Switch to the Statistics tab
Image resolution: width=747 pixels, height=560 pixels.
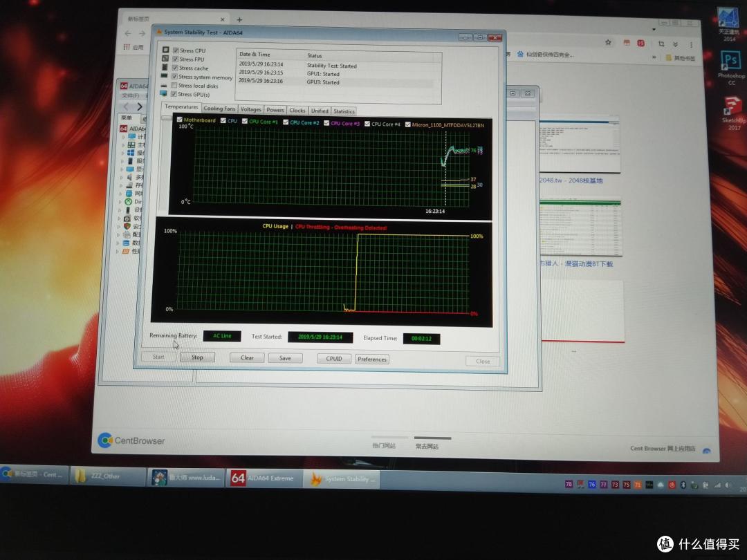click(x=344, y=111)
